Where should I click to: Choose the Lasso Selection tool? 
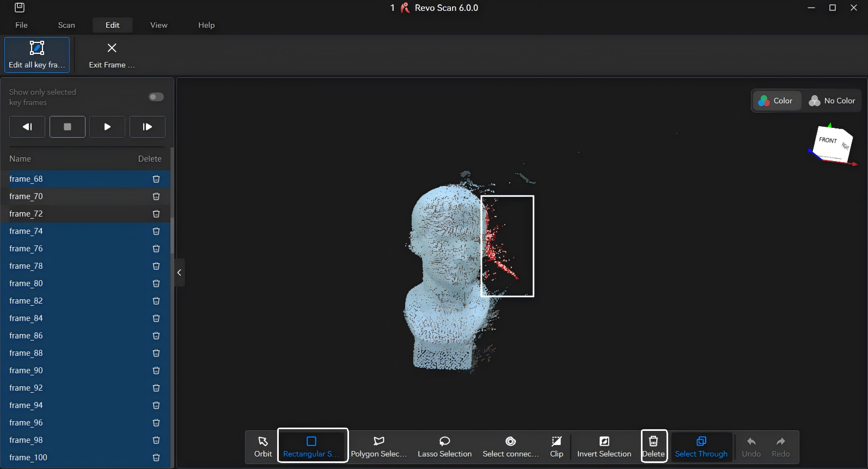point(444,446)
